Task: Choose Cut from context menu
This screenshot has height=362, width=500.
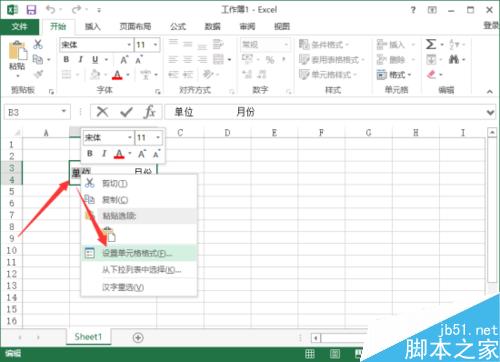Action: [x=139, y=183]
